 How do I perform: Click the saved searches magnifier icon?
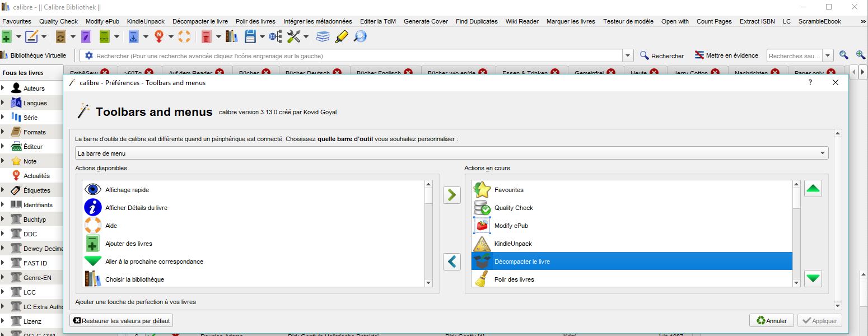click(843, 55)
